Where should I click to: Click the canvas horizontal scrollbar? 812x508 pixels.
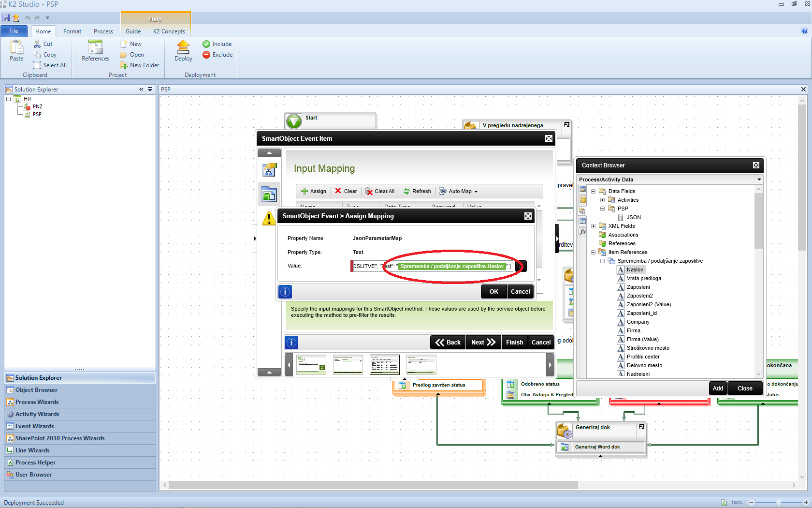click(373, 485)
